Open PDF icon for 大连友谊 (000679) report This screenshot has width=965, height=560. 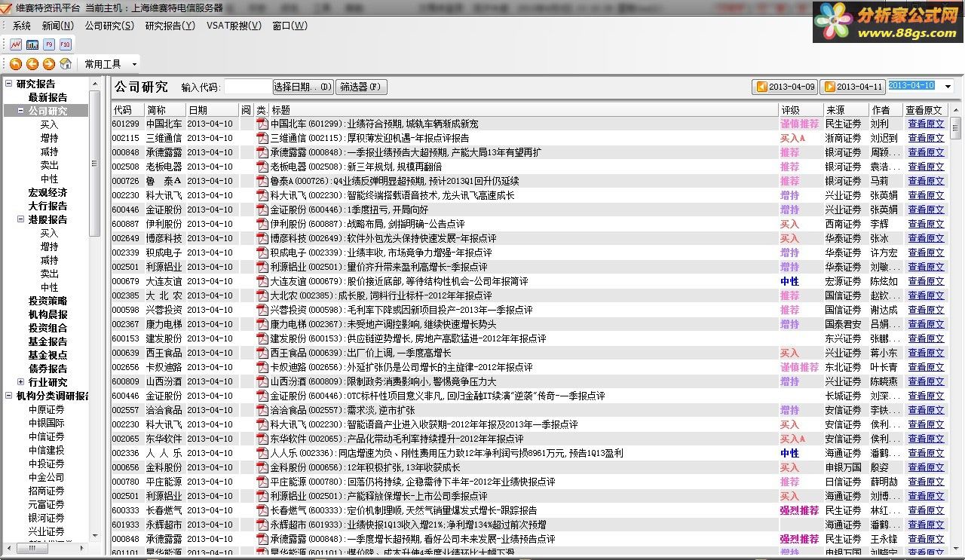click(x=263, y=281)
